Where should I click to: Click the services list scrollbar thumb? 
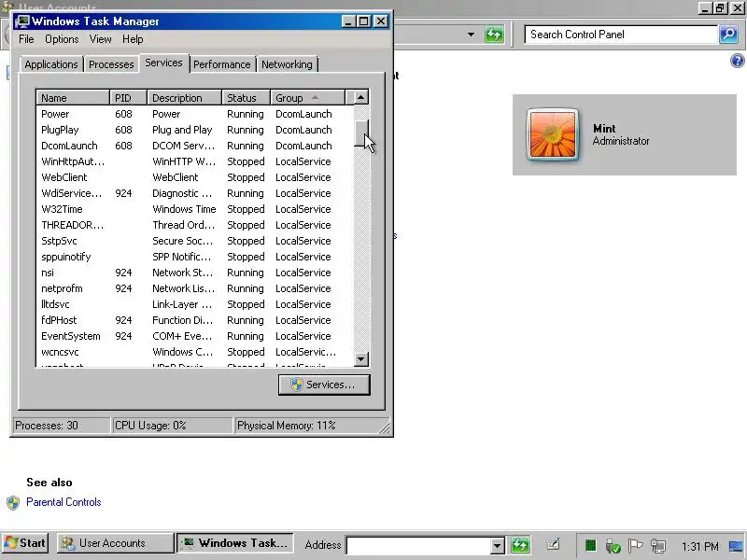[361, 133]
